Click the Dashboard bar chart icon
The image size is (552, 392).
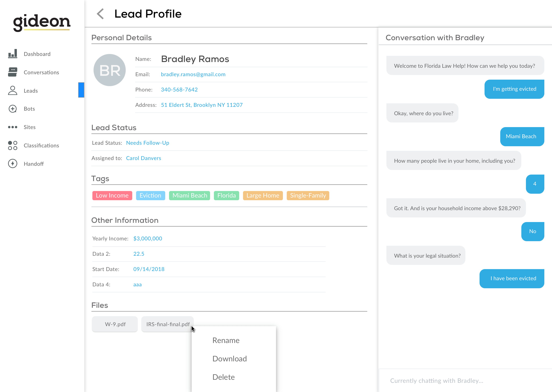[x=13, y=54]
